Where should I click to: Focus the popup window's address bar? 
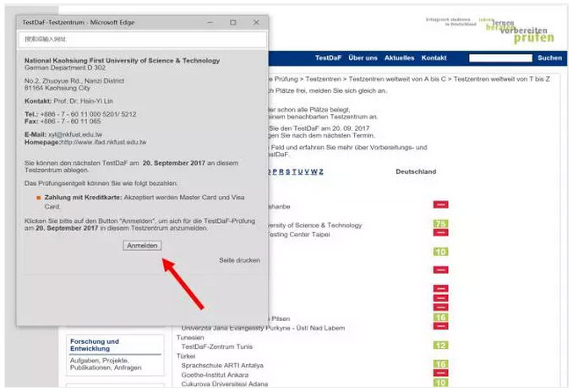click(142, 39)
